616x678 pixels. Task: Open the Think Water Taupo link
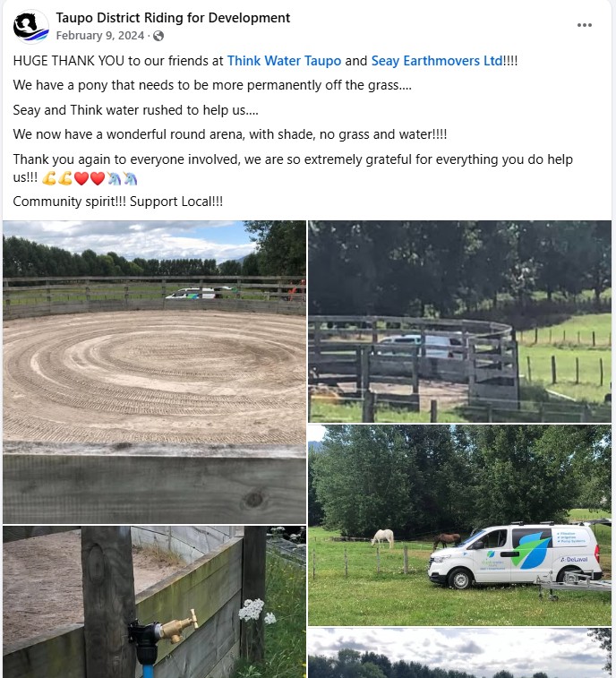click(284, 61)
